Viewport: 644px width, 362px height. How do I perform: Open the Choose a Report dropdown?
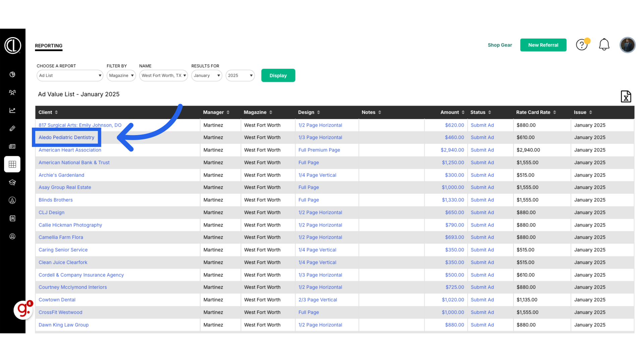[70, 75]
